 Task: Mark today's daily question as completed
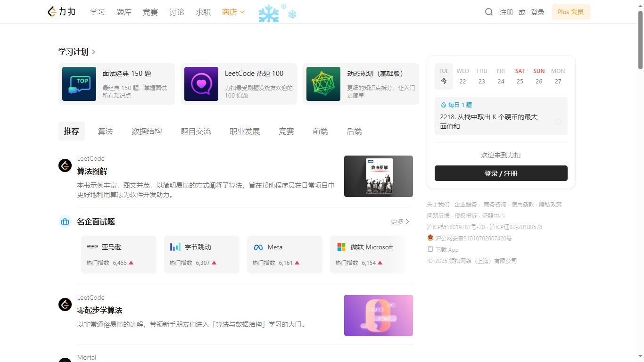pyautogui.click(x=559, y=121)
